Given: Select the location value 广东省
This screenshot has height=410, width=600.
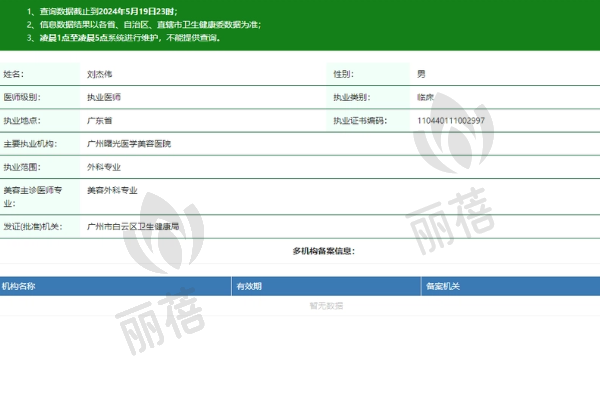Looking at the screenshot, I should [x=99, y=121].
